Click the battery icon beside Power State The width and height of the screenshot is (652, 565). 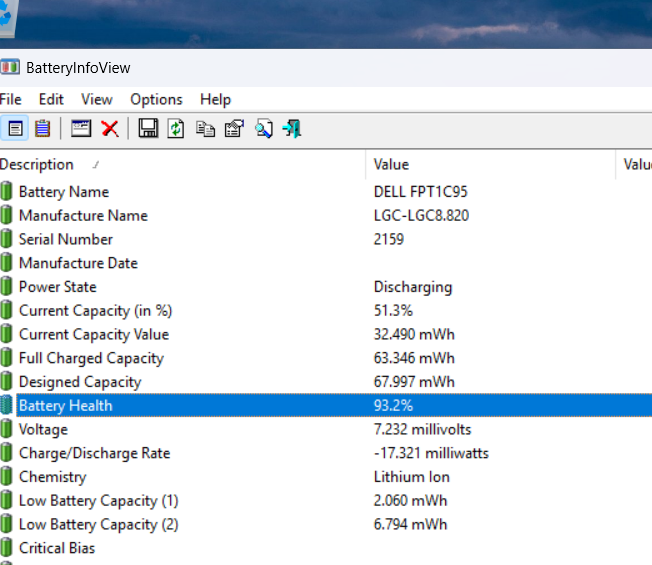point(6,286)
